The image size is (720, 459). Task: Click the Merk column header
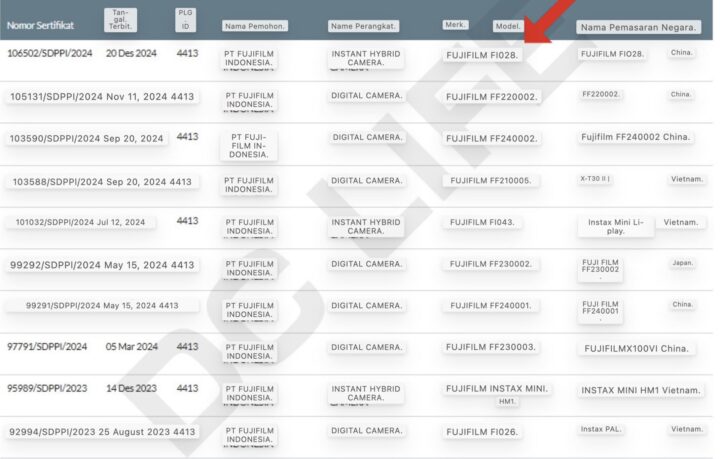[x=455, y=25]
